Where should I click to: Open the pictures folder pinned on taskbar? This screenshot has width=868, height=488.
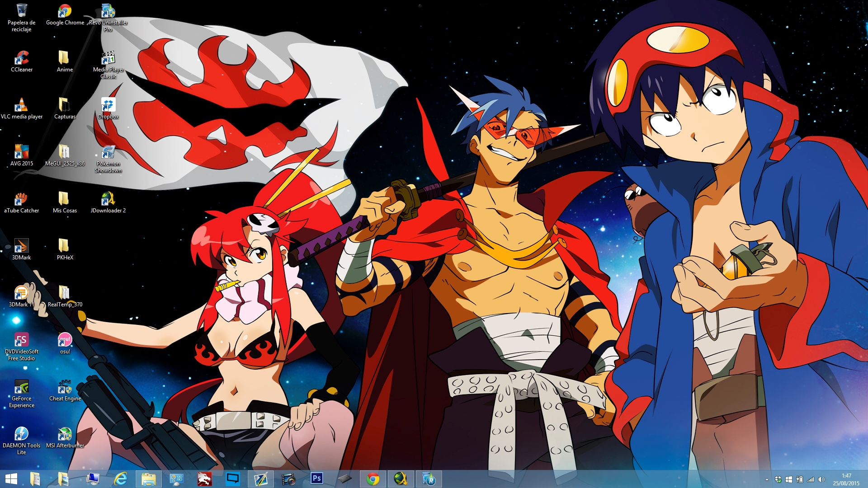pos(63,479)
